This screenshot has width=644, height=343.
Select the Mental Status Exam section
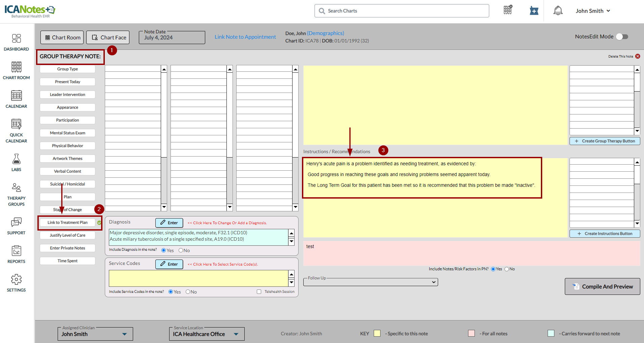tap(67, 133)
